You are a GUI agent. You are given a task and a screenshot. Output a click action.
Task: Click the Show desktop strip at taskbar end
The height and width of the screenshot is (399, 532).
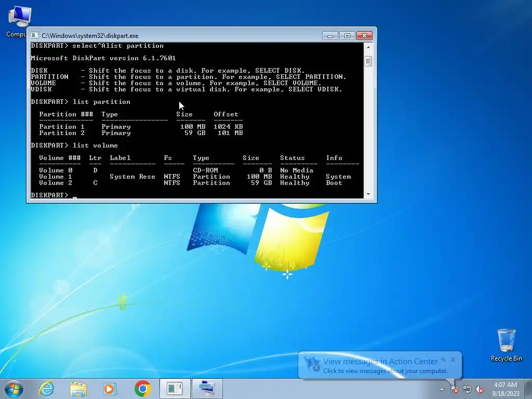[528, 389]
